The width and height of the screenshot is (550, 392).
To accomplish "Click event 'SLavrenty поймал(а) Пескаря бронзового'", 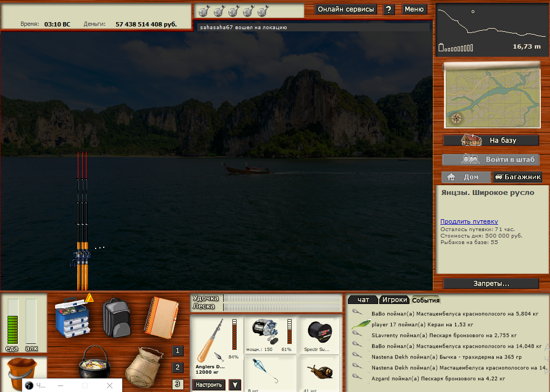I will (x=444, y=335).
